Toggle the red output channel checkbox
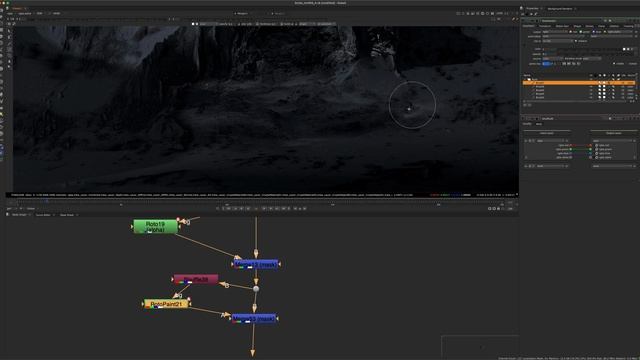Viewport: 640px width, 360px height. tap(571, 31)
